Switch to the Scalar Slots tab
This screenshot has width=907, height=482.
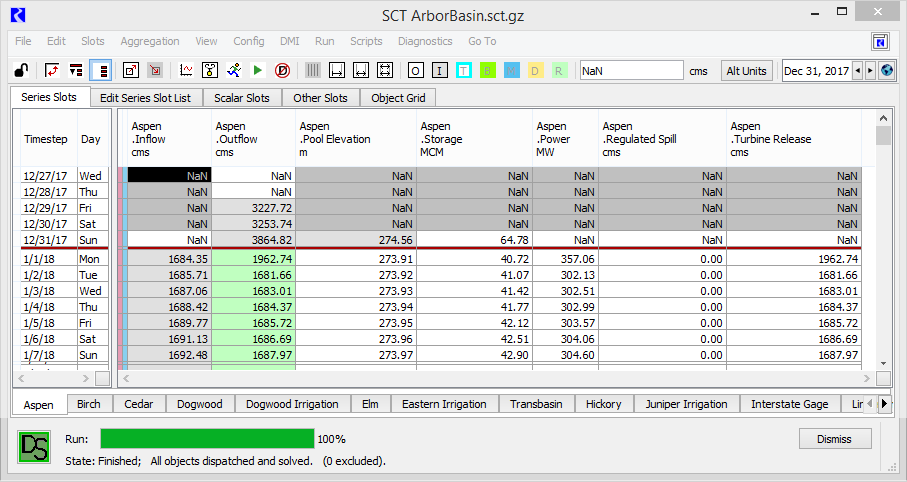tap(242, 98)
